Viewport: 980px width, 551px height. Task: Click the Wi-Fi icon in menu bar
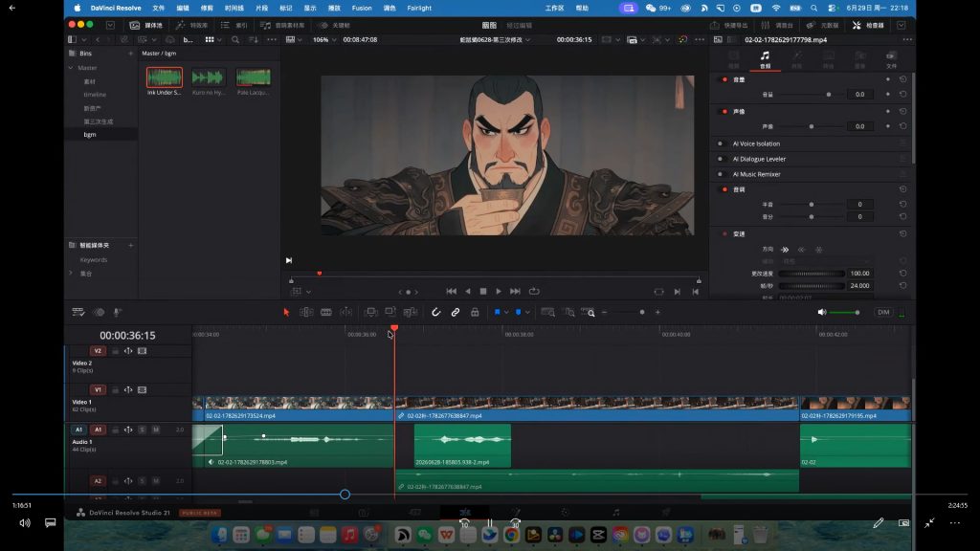pos(776,8)
